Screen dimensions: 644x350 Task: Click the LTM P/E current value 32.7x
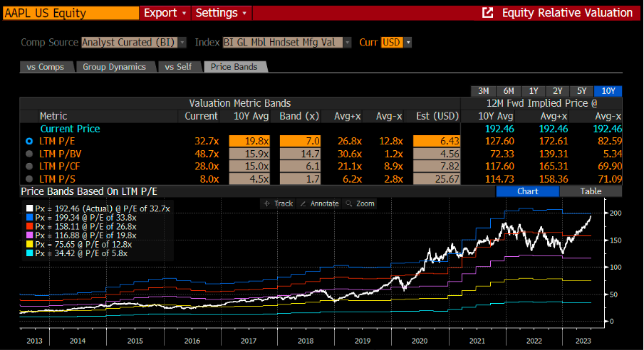(207, 141)
